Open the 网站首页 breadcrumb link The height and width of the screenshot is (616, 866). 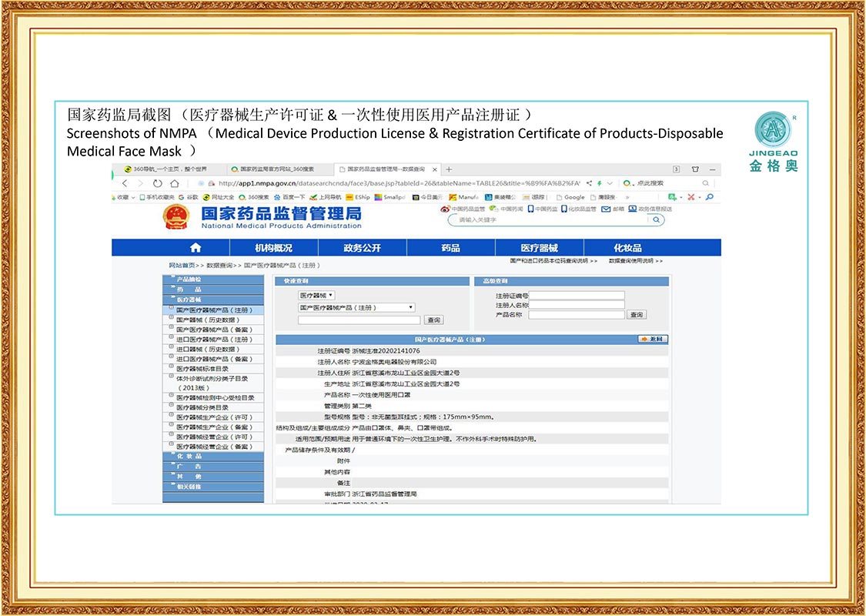(182, 266)
